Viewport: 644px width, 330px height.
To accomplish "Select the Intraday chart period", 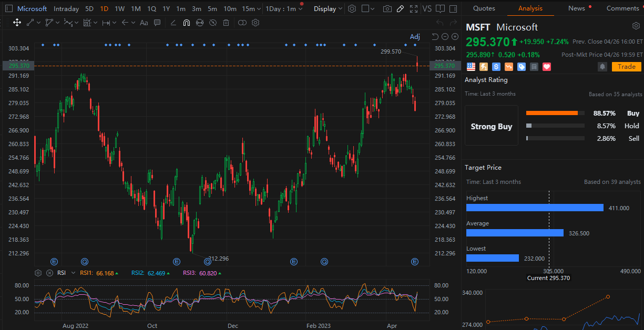I will tap(66, 9).
